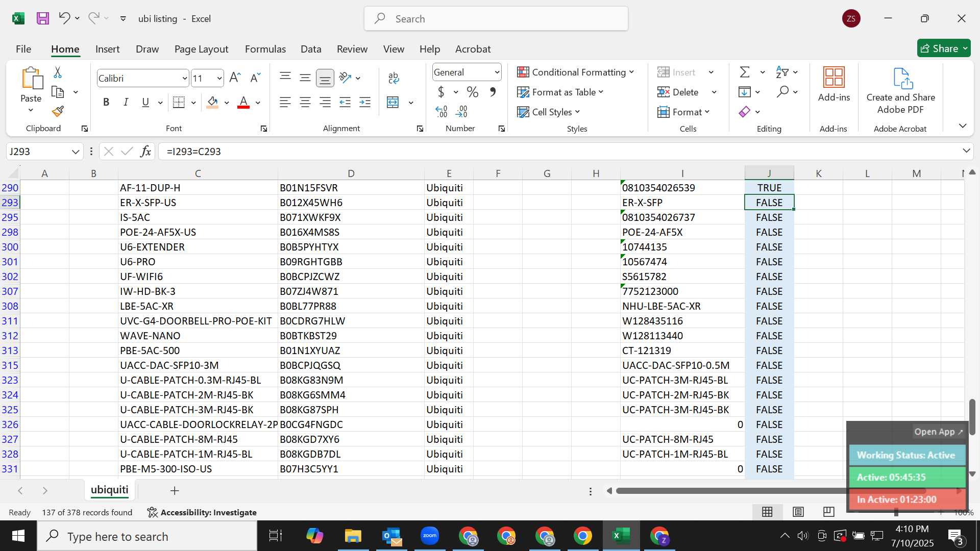Click the Accounting dollar format icon
Screen dimensions: 980x551
pos(441,92)
